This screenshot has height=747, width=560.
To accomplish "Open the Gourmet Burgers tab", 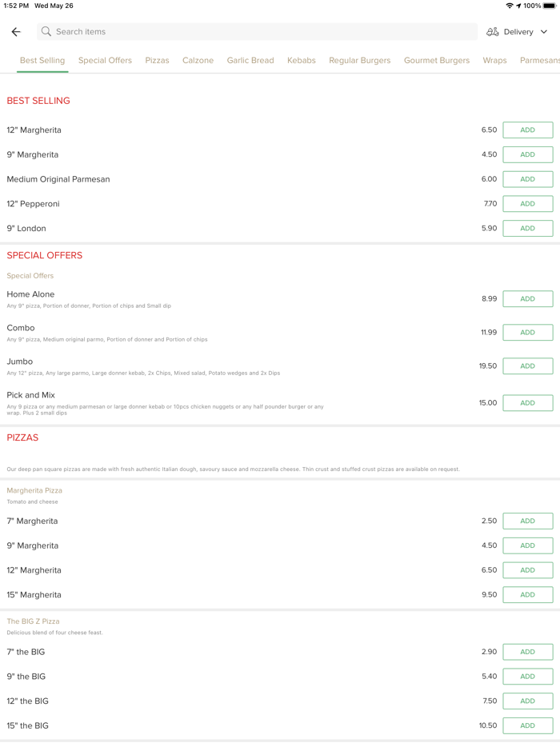I will click(437, 60).
